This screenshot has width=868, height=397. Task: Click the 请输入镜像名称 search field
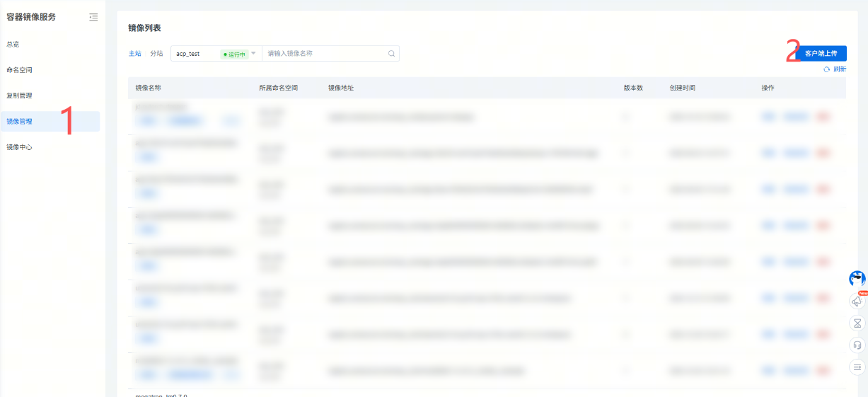tap(325, 54)
